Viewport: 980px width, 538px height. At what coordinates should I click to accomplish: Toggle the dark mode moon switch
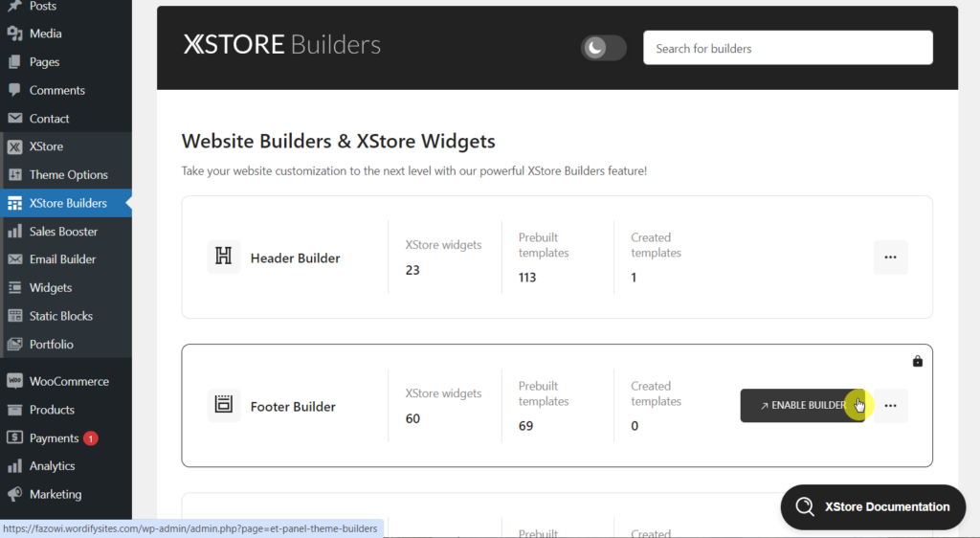point(603,48)
